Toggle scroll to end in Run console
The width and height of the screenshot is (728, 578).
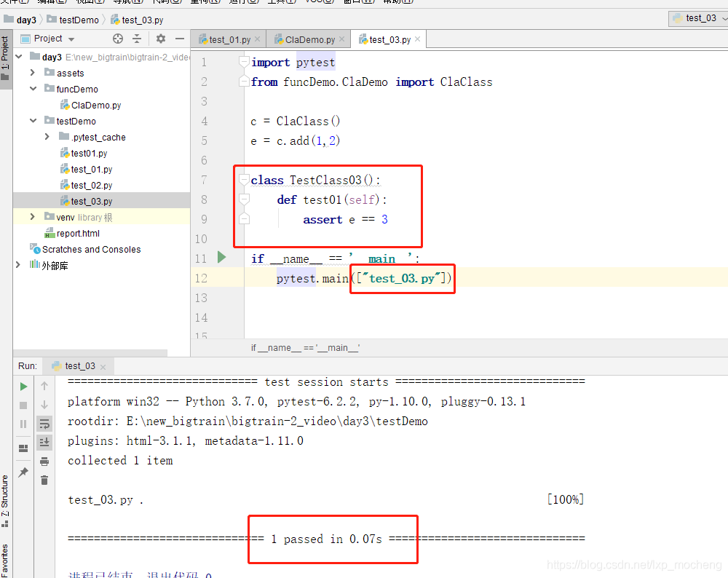[x=44, y=442]
